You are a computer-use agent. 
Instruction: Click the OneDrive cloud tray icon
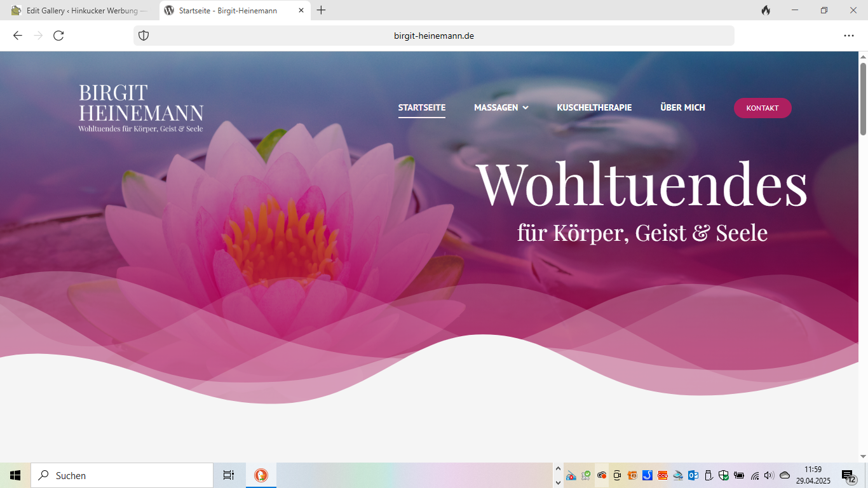pyautogui.click(x=785, y=475)
